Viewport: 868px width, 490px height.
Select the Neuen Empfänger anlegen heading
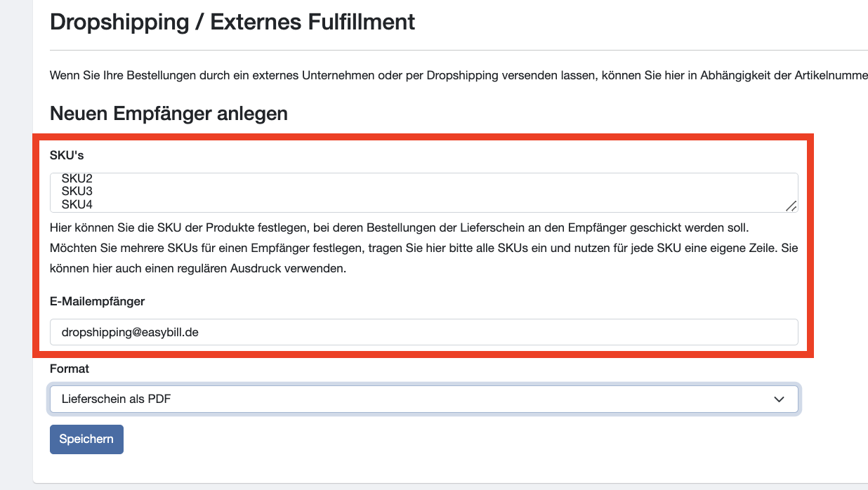(x=169, y=113)
